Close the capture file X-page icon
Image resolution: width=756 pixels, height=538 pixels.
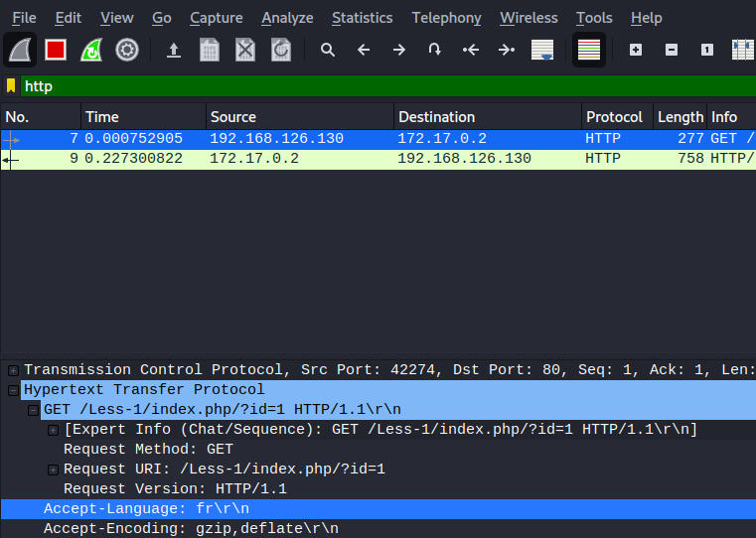245,50
